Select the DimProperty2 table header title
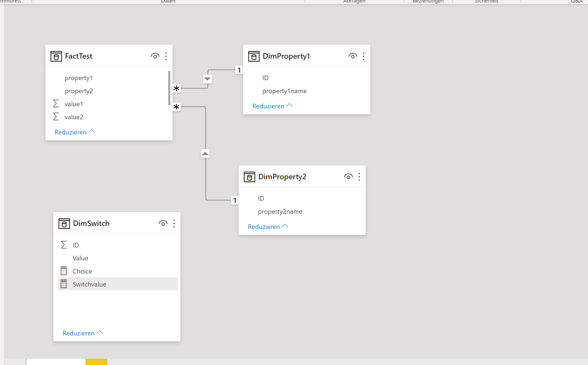 click(x=282, y=177)
